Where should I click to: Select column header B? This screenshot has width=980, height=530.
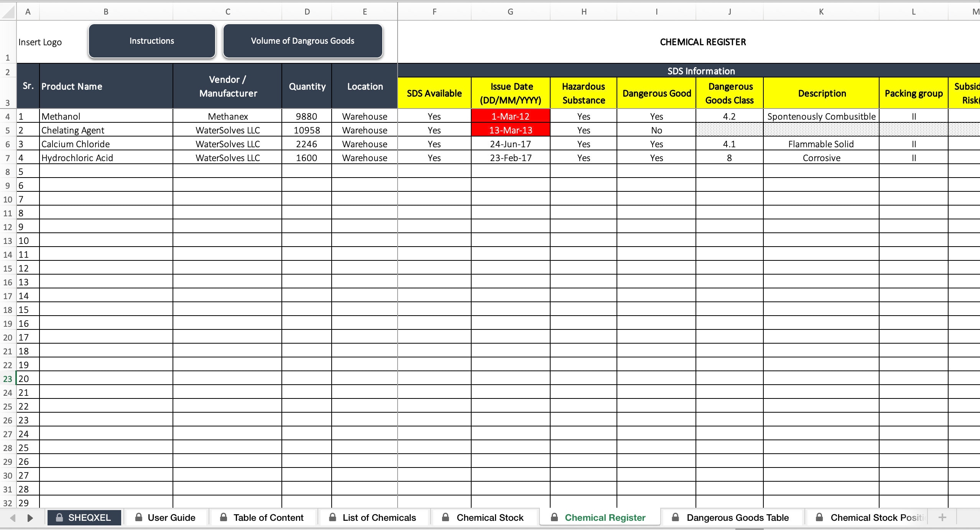pos(106,12)
